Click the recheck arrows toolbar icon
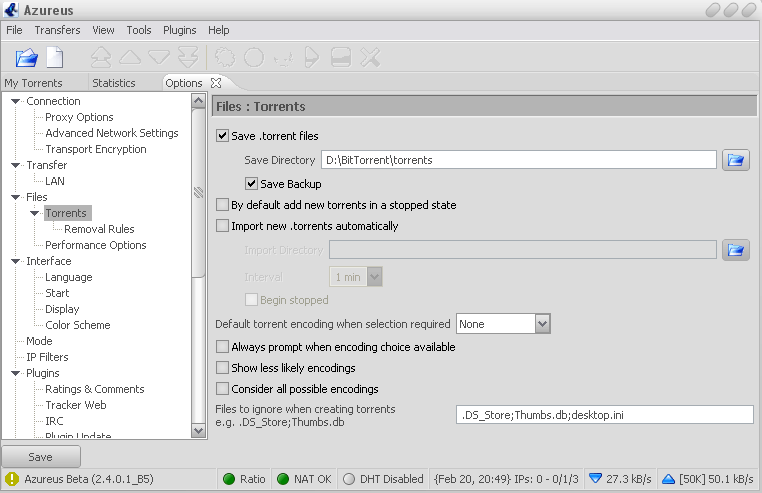 pyautogui.click(x=283, y=58)
